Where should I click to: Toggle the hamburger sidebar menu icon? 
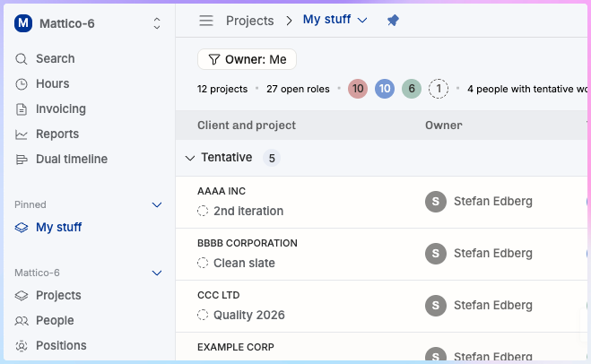(x=206, y=21)
